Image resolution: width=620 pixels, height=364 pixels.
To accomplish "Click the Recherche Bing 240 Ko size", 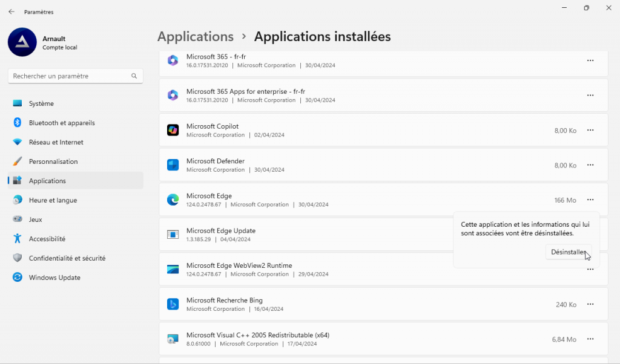I will click(x=566, y=304).
